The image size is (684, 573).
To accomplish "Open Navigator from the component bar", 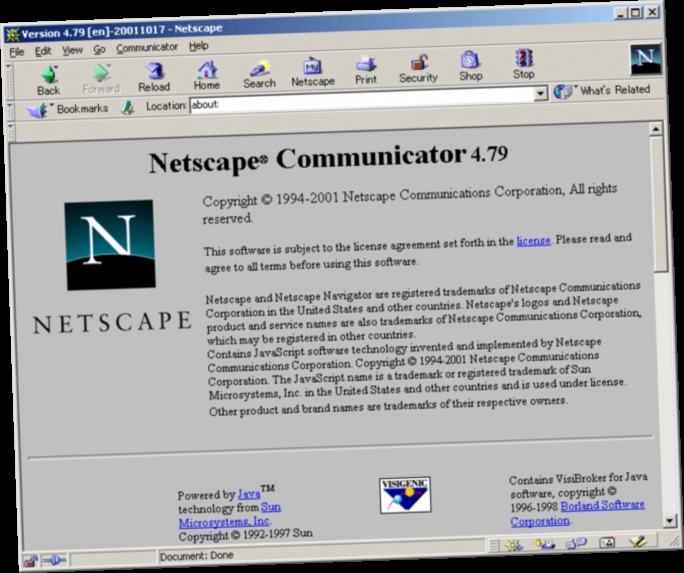I will [x=514, y=545].
